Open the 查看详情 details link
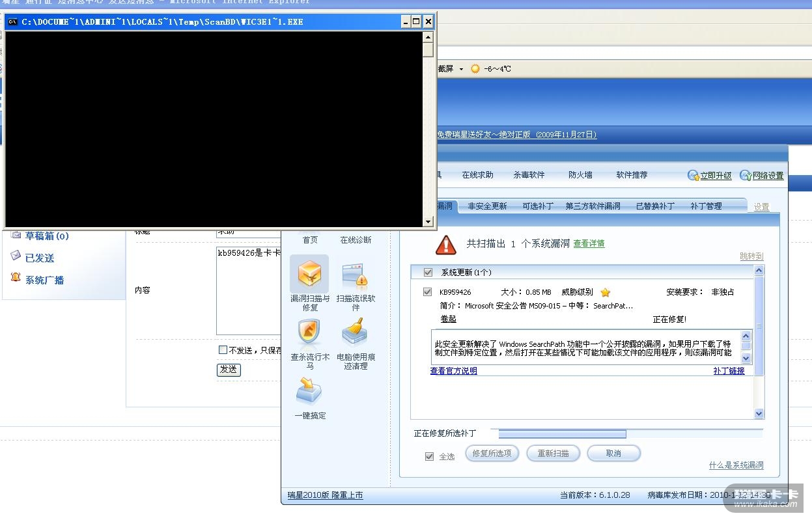This screenshot has height=518, width=812. pyautogui.click(x=589, y=243)
